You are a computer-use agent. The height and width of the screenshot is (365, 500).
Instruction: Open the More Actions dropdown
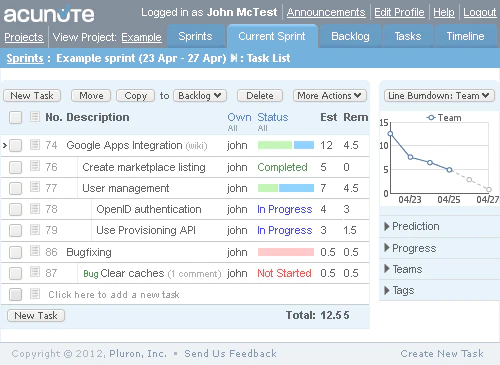coord(330,96)
